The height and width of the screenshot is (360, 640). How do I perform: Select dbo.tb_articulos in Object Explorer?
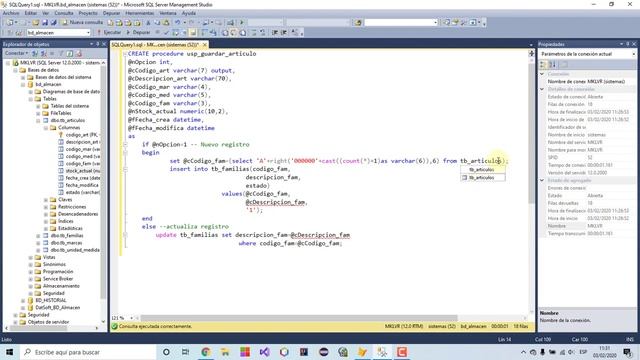pos(68,120)
